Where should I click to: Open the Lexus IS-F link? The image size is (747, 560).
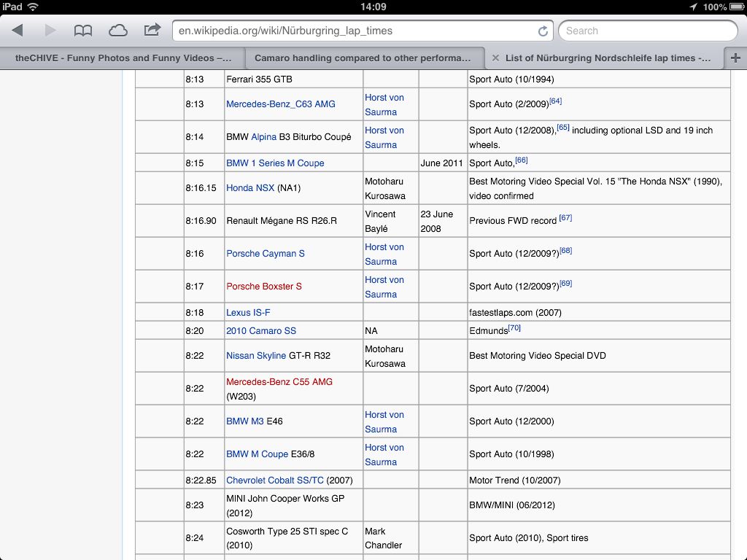pyautogui.click(x=248, y=313)
